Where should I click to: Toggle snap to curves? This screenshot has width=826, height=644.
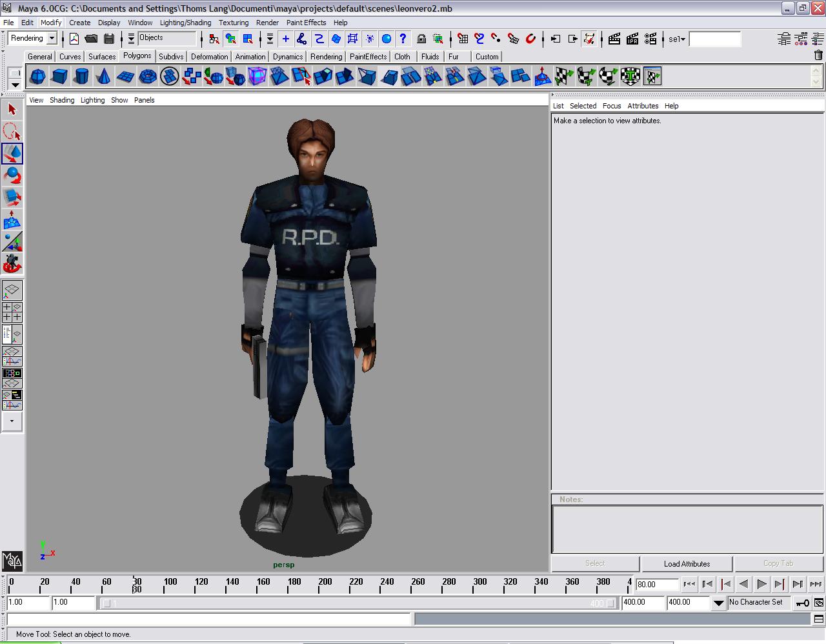[x=479, y=39]
